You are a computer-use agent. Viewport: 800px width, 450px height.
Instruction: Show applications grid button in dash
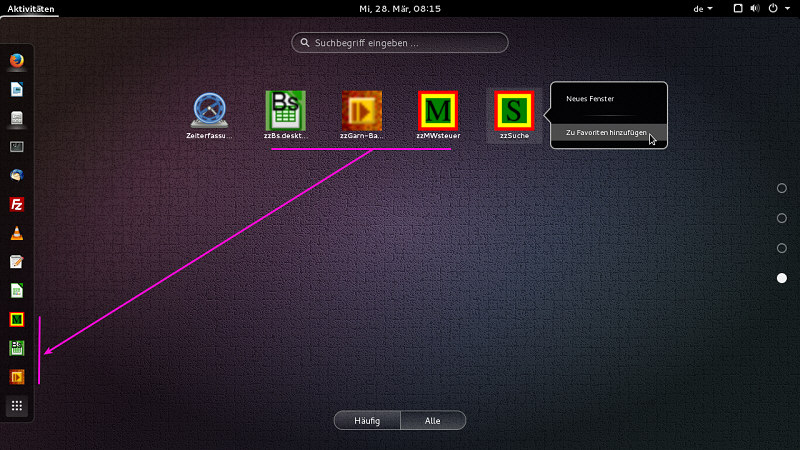[x=16, y=406]
